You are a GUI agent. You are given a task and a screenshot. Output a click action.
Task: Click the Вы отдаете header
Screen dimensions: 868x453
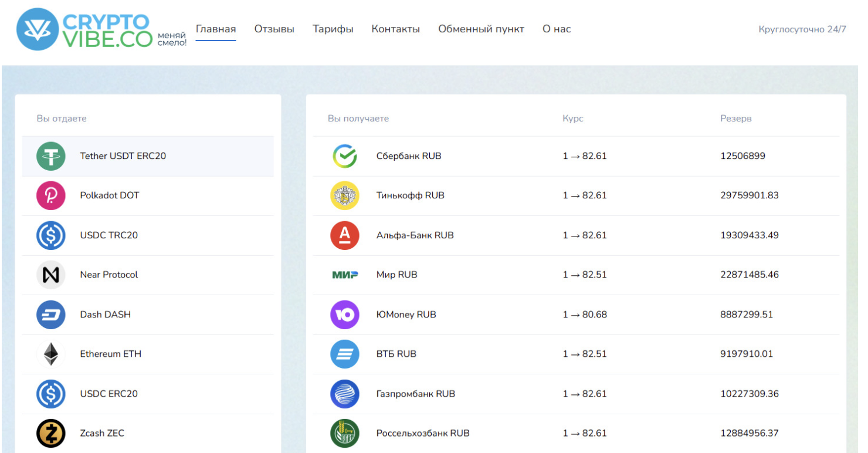click(62, 119)
